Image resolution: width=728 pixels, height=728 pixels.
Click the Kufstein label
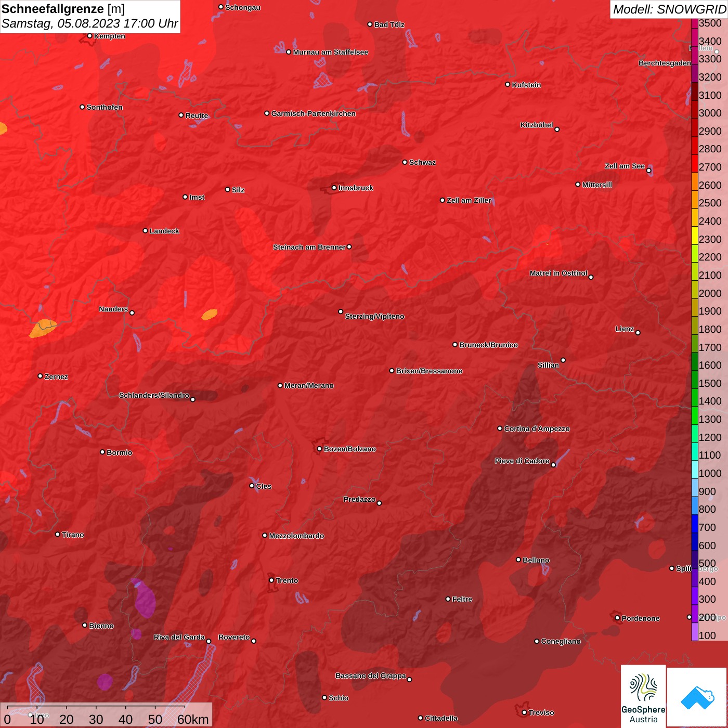point(526,85)
